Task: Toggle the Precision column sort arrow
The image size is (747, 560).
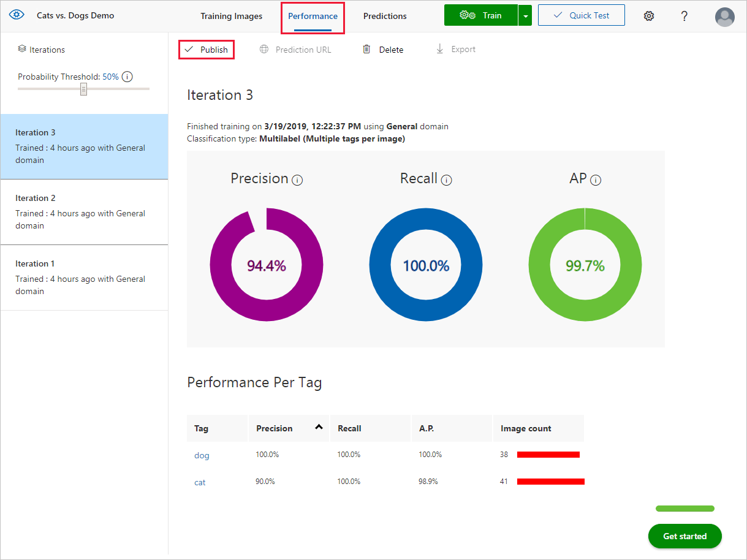Action: (318, 427)
